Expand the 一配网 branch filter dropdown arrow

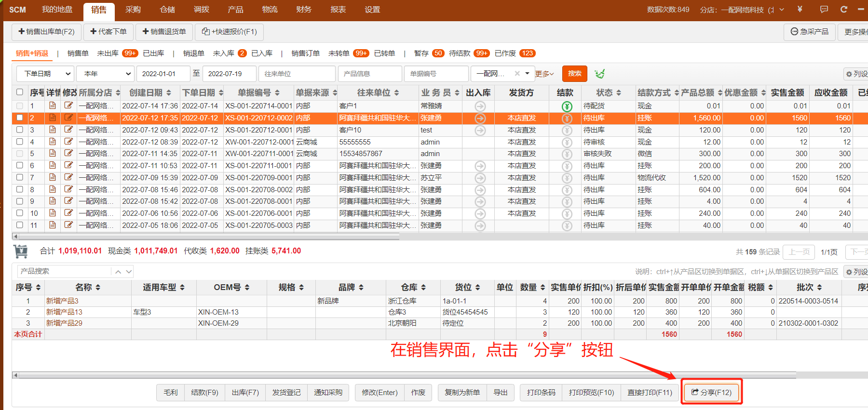pyautogui.click(x=528, y=74)
